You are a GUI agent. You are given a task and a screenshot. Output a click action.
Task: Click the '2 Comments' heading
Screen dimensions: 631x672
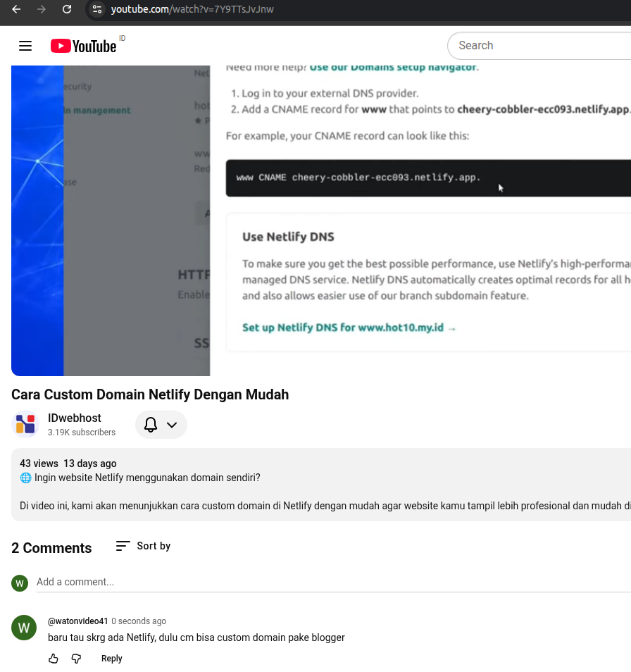tap(51, 548)
